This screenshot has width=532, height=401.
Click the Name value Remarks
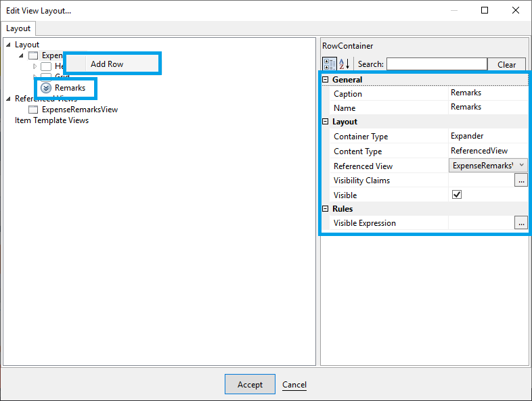click(x=466, y=107)
